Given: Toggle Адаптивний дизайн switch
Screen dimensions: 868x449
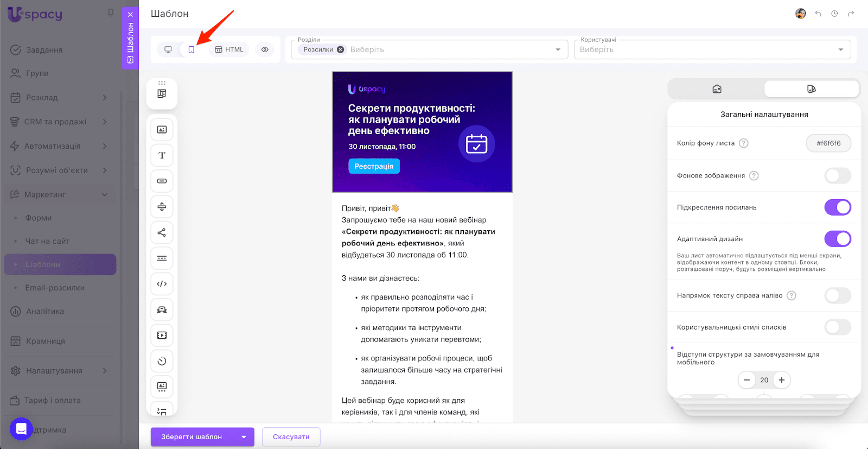Looking at the screenshot, I should coord(838,239).
